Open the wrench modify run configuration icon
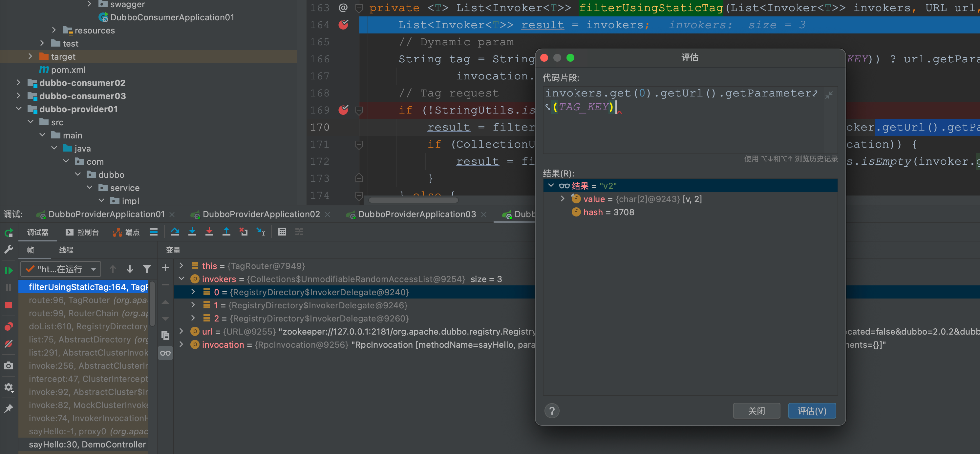Viewport: 980px width, 454px height. [x=9, y=249]
